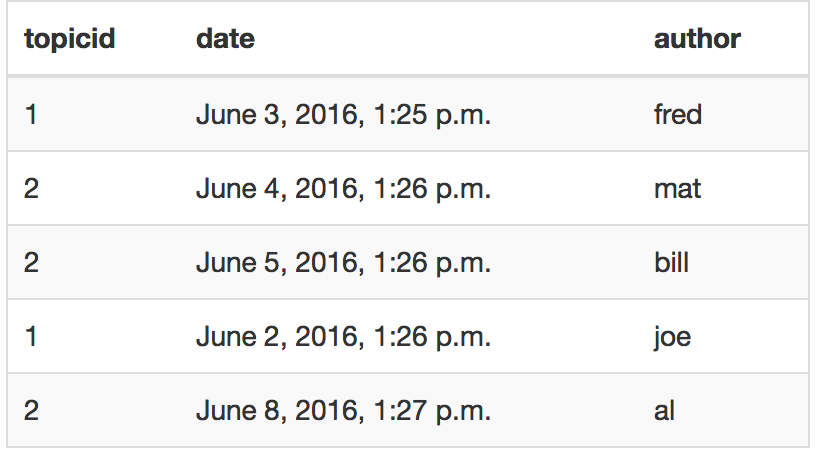Click the author column header
Image resolution: width=816 pixels, height=454 pixels.
tap(697, 39)
